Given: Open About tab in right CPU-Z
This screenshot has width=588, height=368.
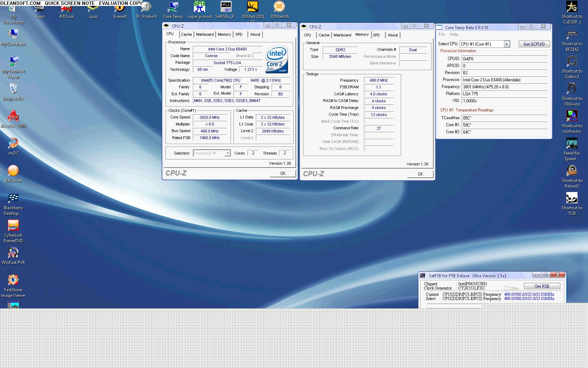Looking at the screenshot, I should pos(393,35).
